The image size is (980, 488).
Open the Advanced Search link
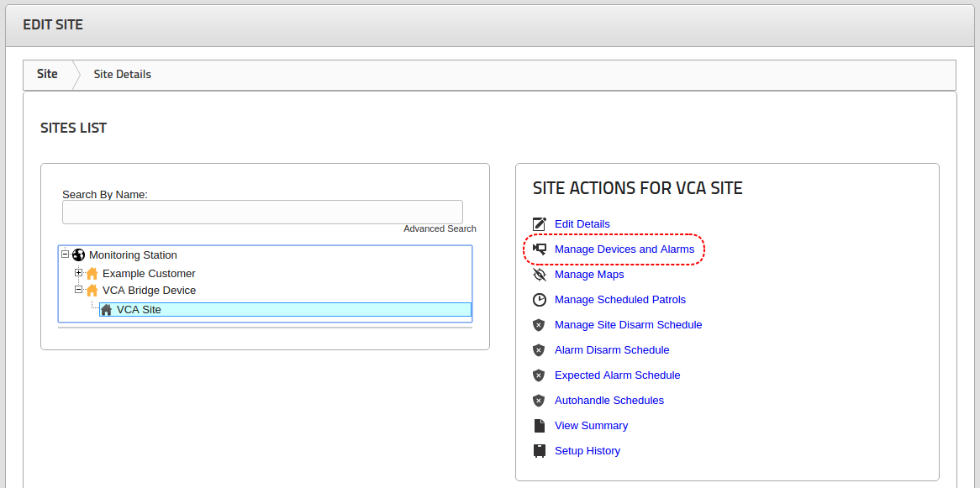coord(440,228)
